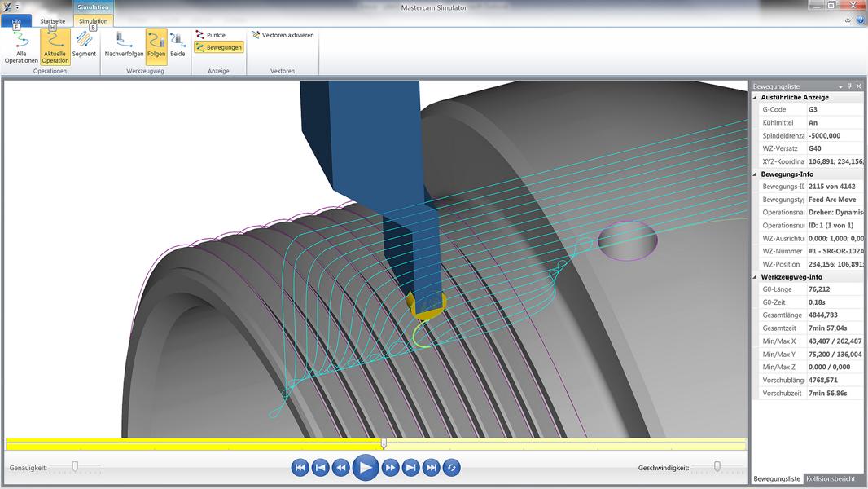Go to next operation button
Screen dimensions: 868x489
click(x=410, y=467)
